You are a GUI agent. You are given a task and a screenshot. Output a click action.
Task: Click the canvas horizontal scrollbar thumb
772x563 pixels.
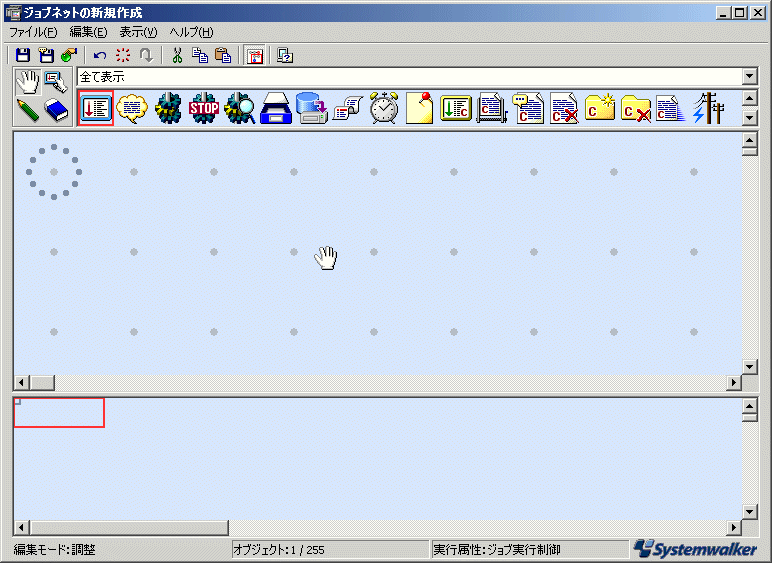click(x=42, y=382)
